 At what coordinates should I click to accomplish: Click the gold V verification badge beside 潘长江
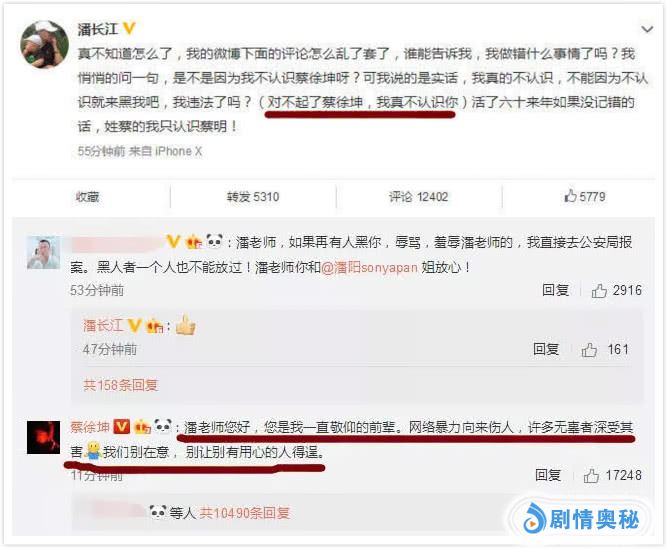(128, 28)
